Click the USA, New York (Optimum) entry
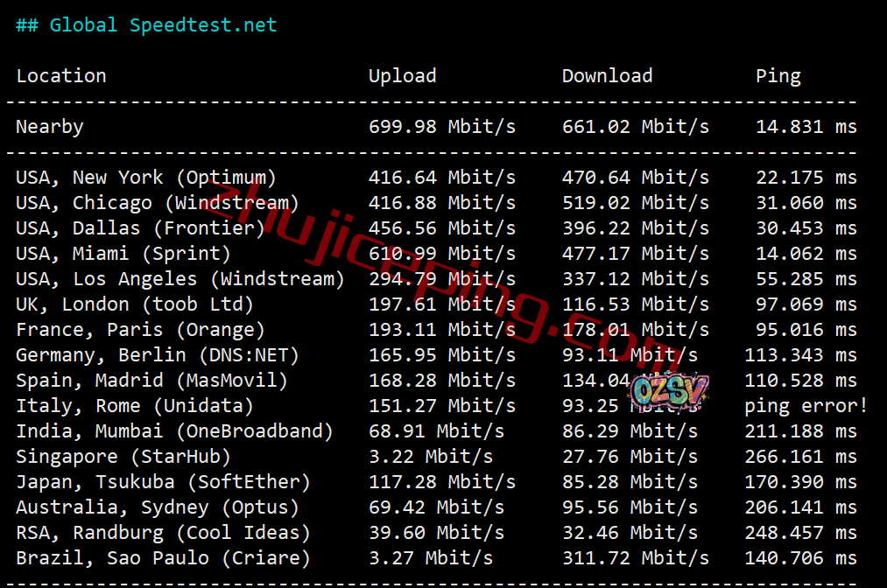Image resolution: width=887 pixels, height=588 pixels. 146,178
